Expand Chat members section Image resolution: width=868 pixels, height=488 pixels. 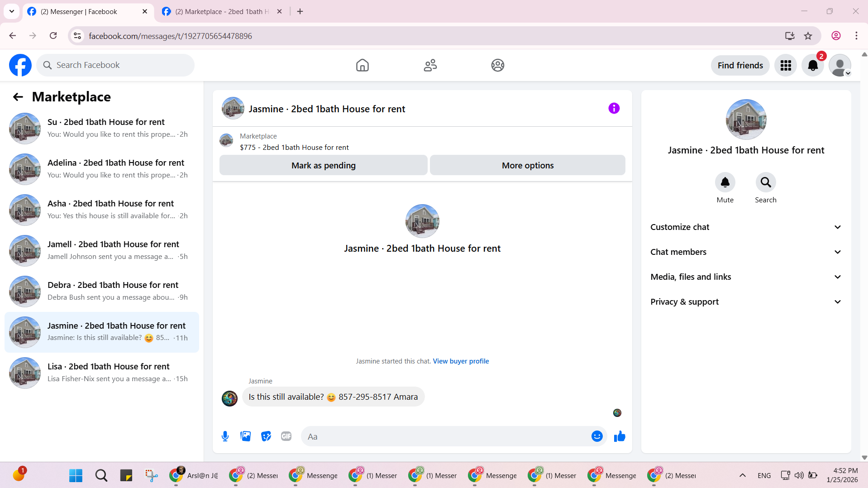746,252
